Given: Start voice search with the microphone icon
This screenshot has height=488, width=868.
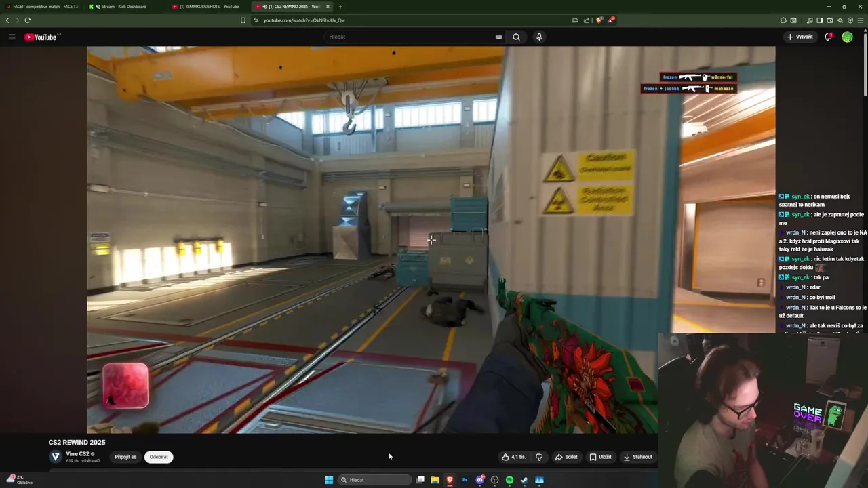Looking at the screenshot, I should (x=539, y=37).
